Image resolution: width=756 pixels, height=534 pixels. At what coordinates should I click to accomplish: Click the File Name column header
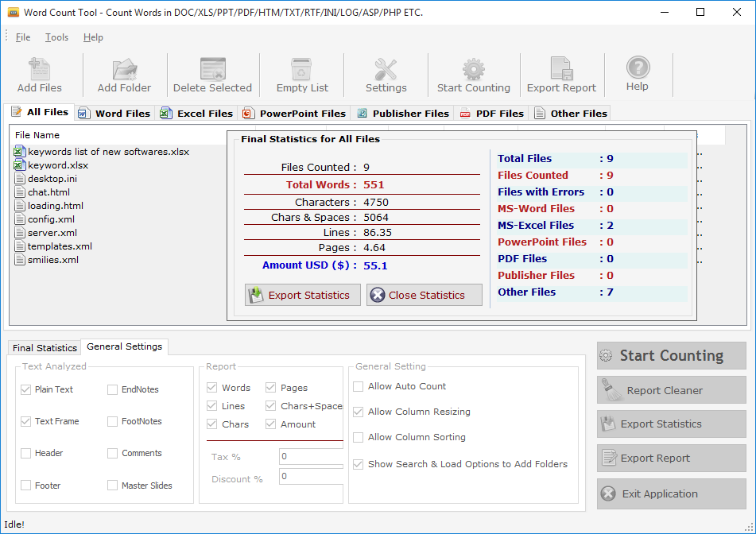[118, 135]
